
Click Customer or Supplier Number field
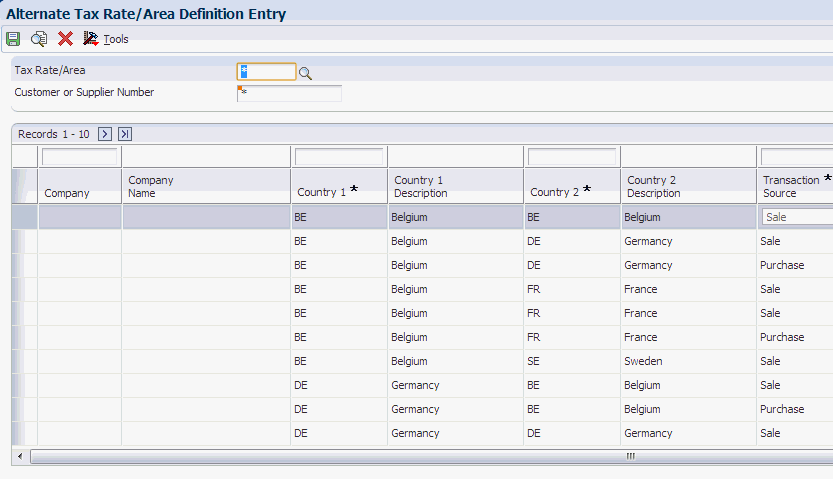click(289, 93)
